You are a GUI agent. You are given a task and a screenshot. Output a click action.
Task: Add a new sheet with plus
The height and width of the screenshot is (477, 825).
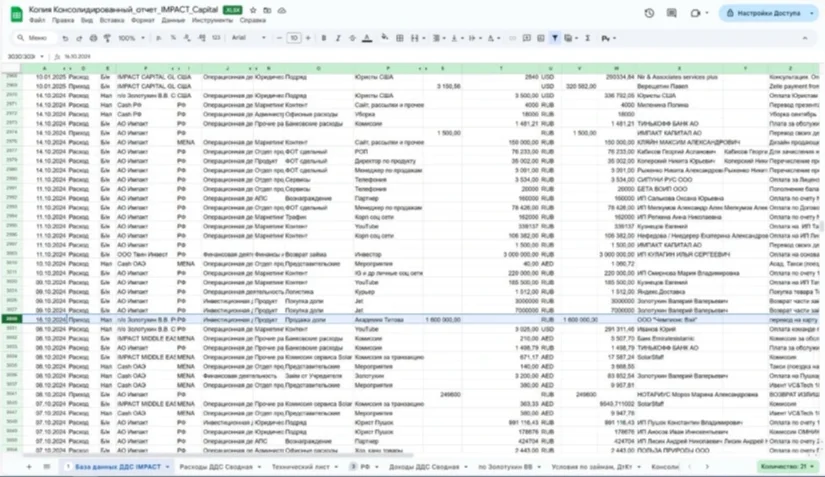[x=29, y=466]
